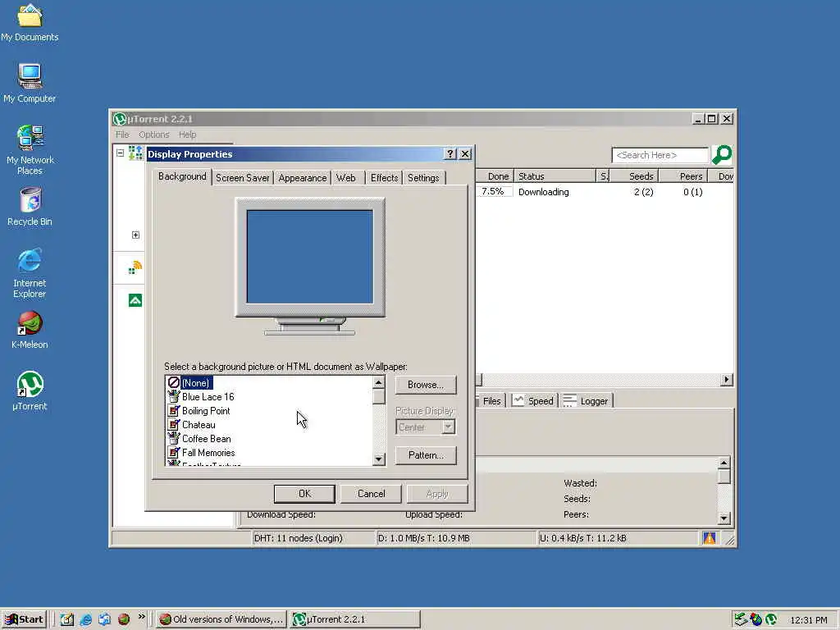The image size is (840, 630).
Task: Click the µTorrent title bar icon
Action: tap(120, 119)
